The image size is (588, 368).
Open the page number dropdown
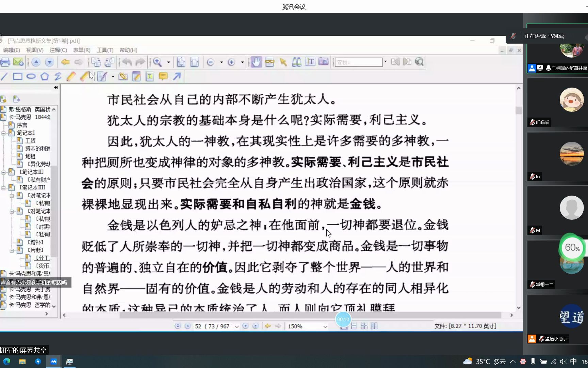(237, 326)
